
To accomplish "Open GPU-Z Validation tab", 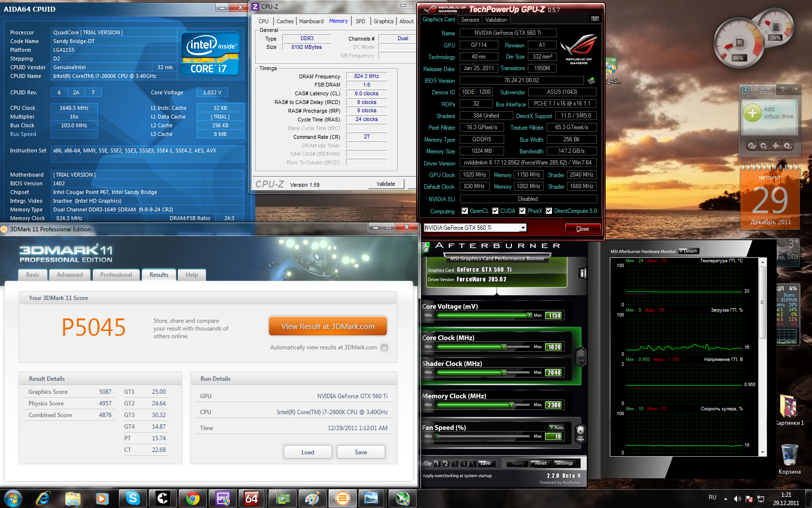I will tap(496, 20).
